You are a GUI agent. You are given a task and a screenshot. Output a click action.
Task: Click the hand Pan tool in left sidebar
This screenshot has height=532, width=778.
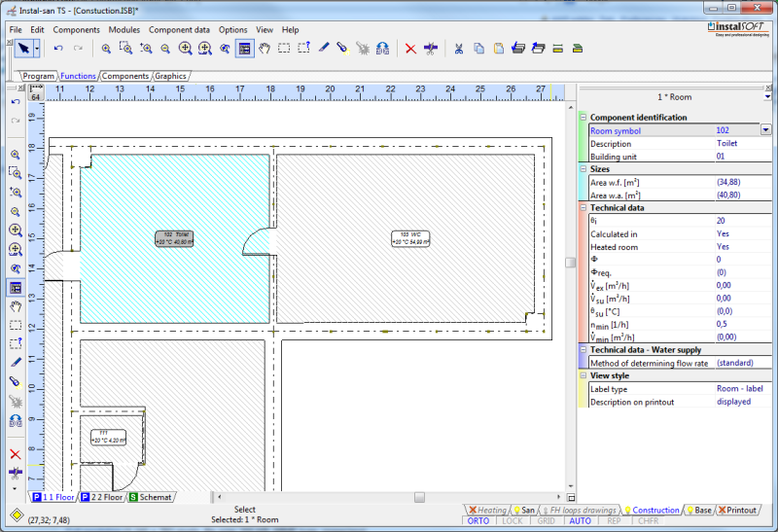tap(16, 306)
